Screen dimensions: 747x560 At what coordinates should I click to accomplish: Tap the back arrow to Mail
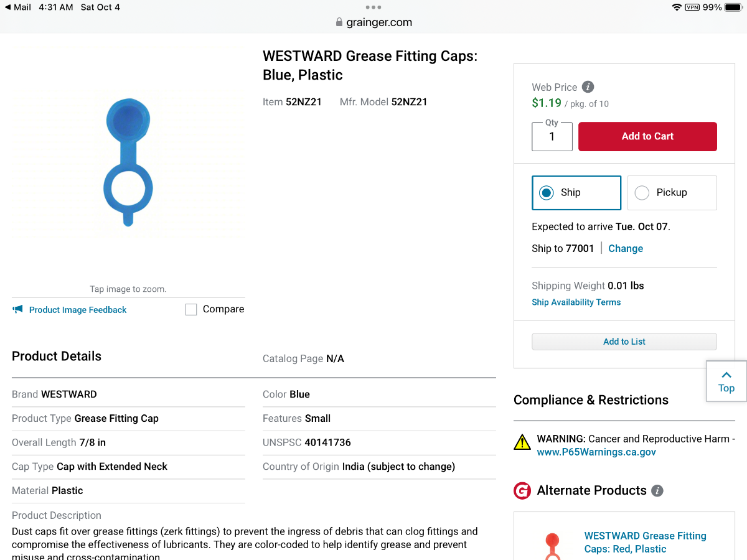(7, 7)
